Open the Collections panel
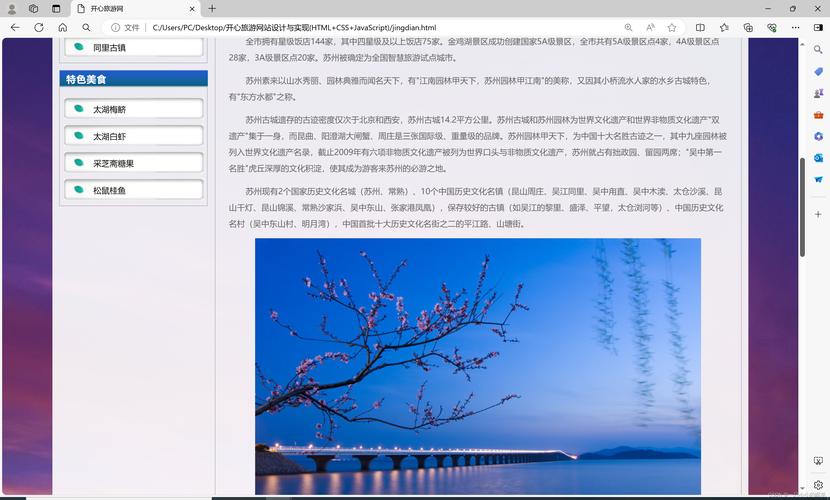The image size is (830, 500). tap(747, 27)
